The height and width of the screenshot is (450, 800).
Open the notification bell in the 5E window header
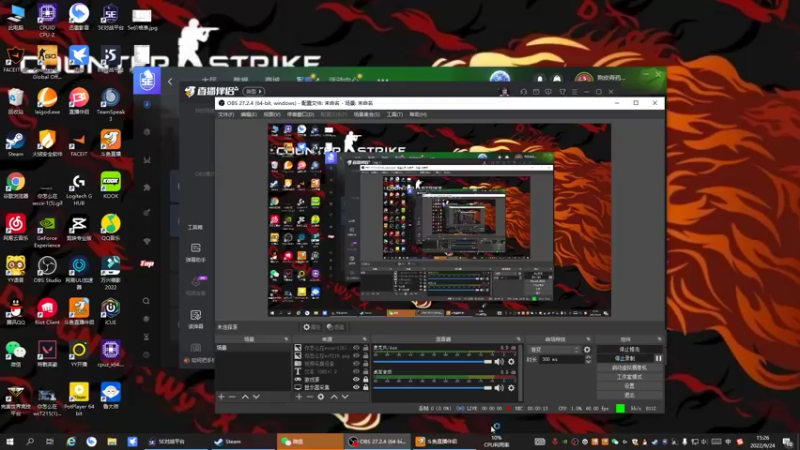pyautogui.click(x=540, y=79)
